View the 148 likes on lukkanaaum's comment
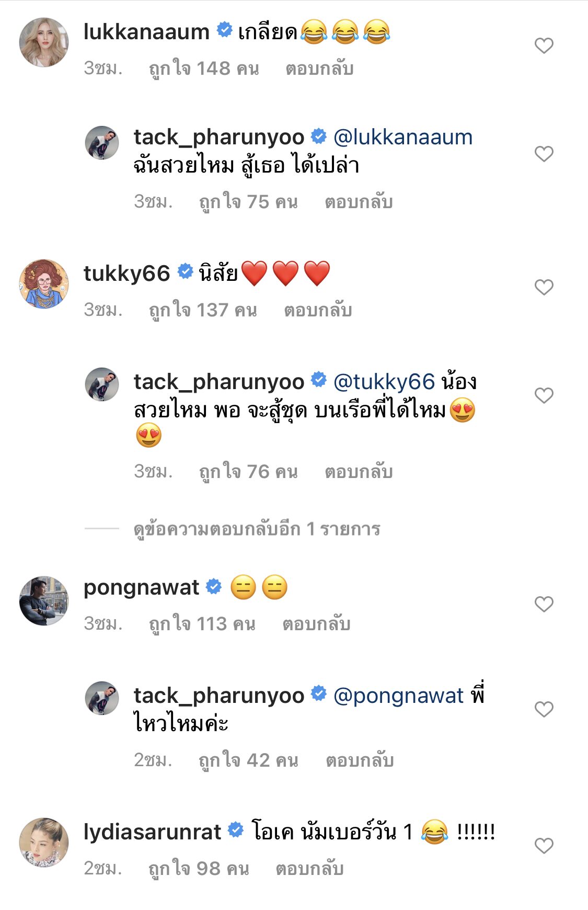This screenshot has height=910, width=588. pyautogui.click(x=204, y=69)
